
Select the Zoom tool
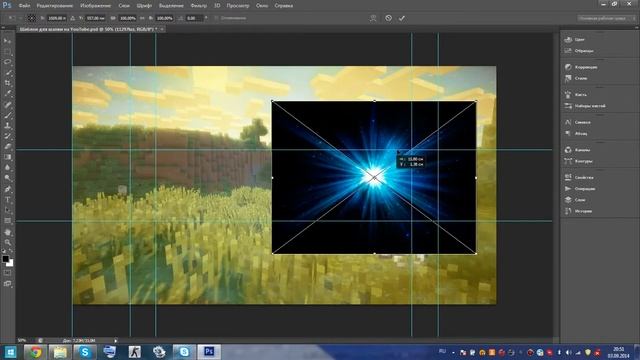click(8, 242)
